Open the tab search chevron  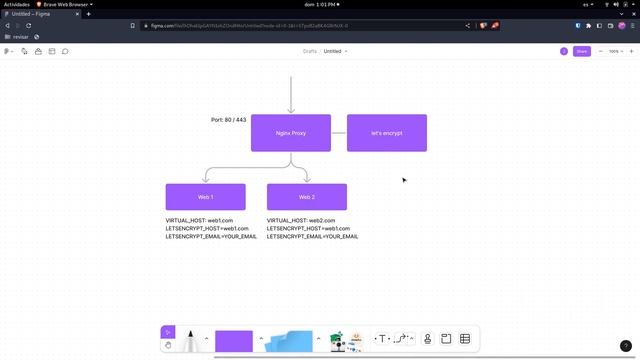click(x=622, y=14)
